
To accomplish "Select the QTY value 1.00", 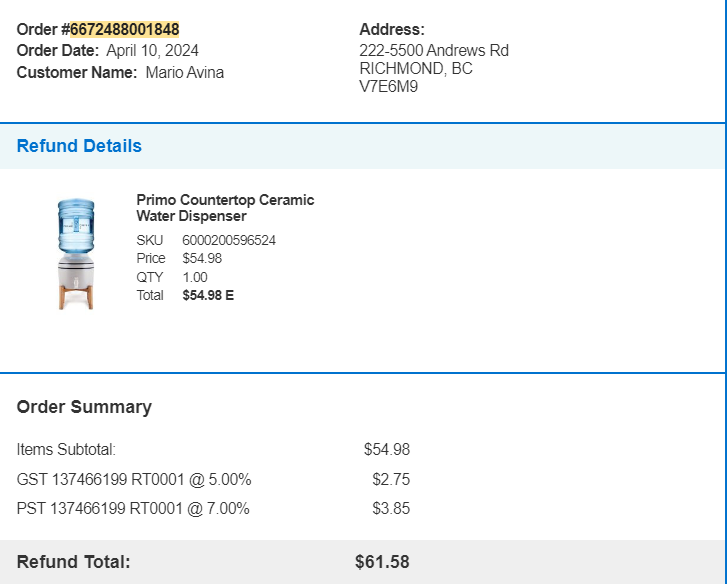I will 195,277.
